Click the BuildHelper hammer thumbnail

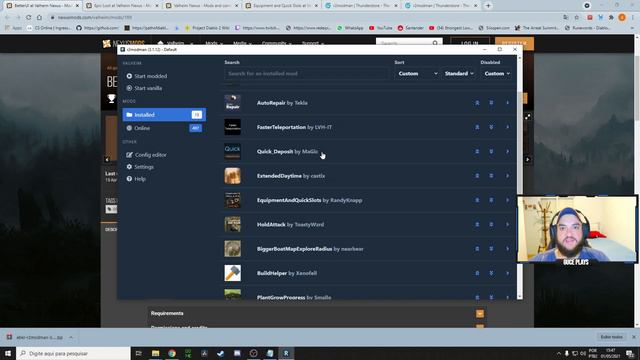(233, 273)
